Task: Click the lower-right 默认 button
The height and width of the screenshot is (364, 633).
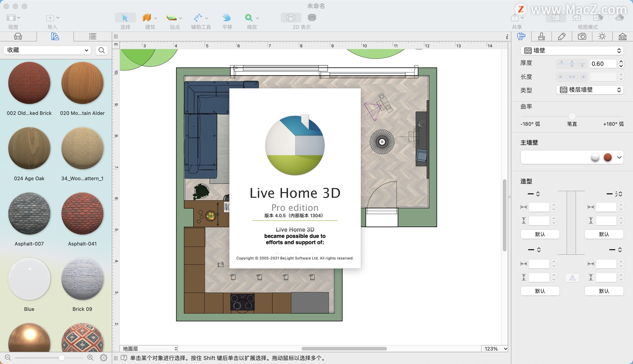Action: 604,291
